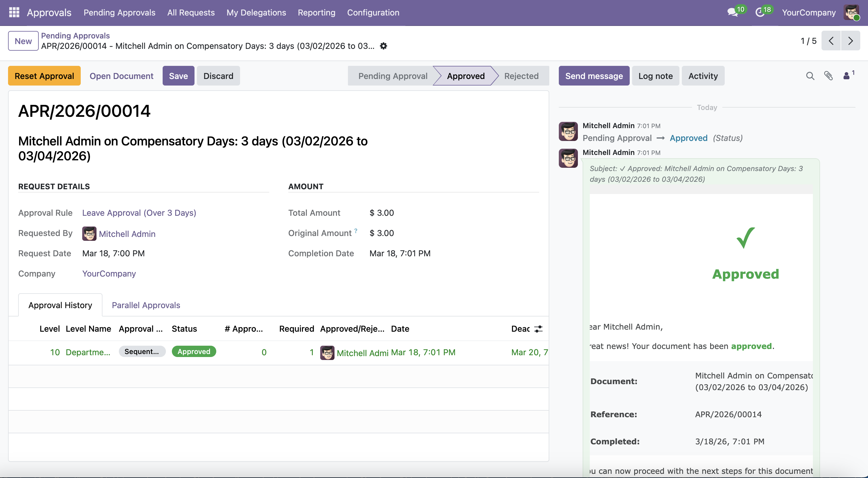Set status to Rejected stage
The height and width of the screenshot is (478, 868).
pos(521,76)
